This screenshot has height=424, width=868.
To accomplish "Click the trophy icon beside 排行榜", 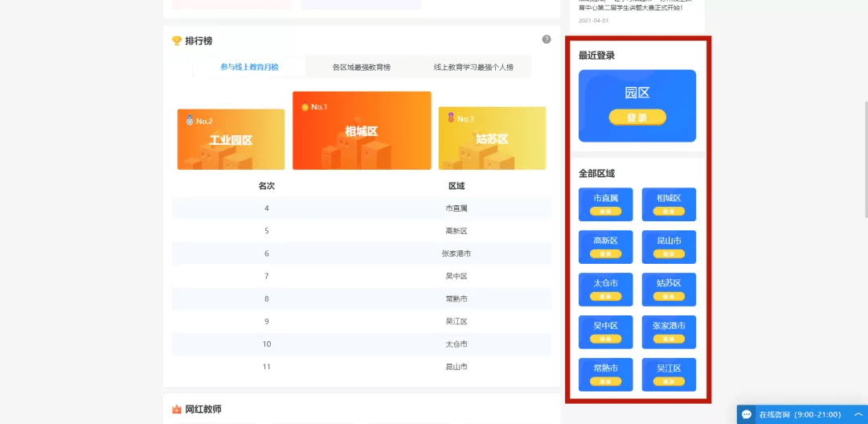I will click(x=177, y=41).
